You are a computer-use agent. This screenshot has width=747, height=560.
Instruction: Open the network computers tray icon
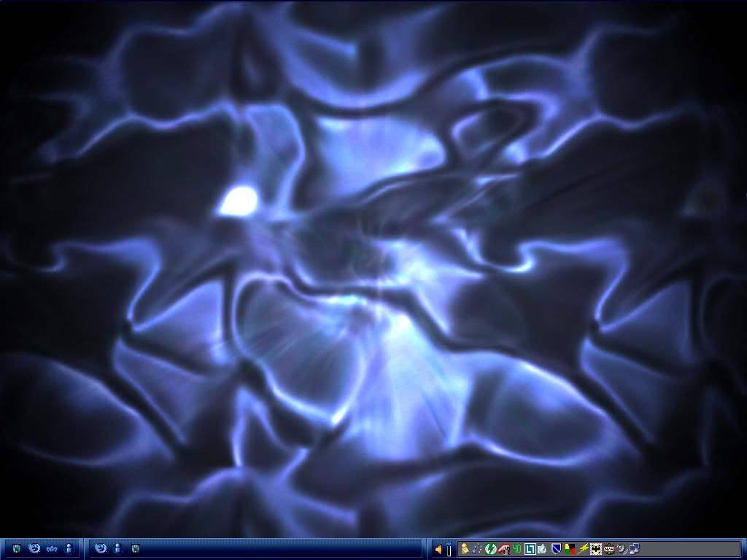point(634,549)
